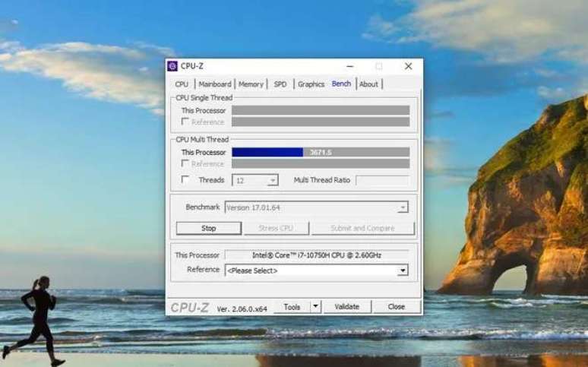Go to the SPD tab
588x367 pixels.
click(280, 84)
